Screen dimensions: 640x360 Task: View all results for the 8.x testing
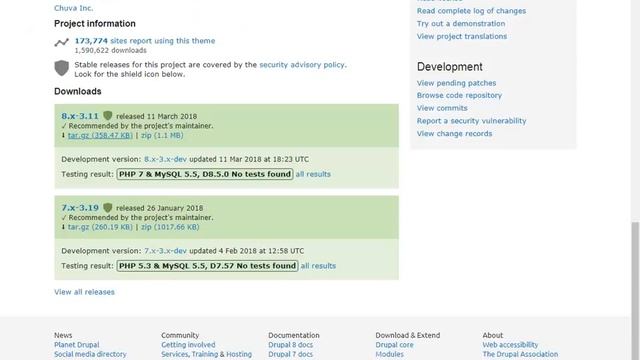point(313,174)
